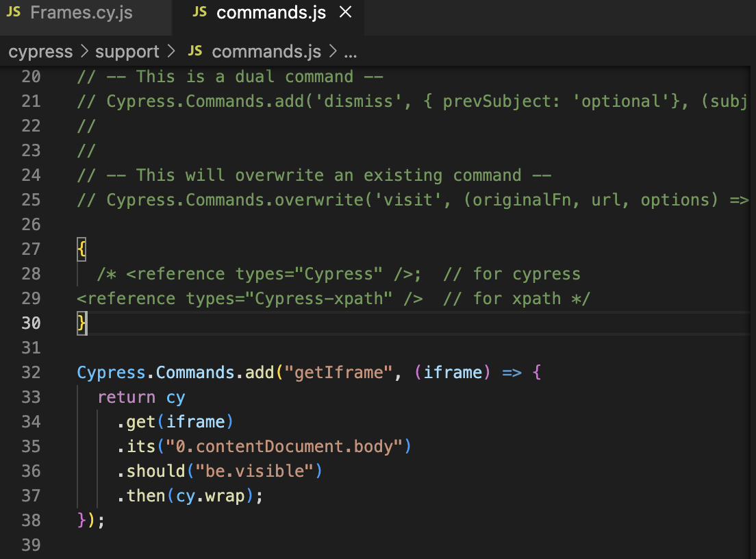Image resolution: width=756 pixels, height=559 pixels.
Task: Click the "be.visible" string
Action: click(255, 471)
